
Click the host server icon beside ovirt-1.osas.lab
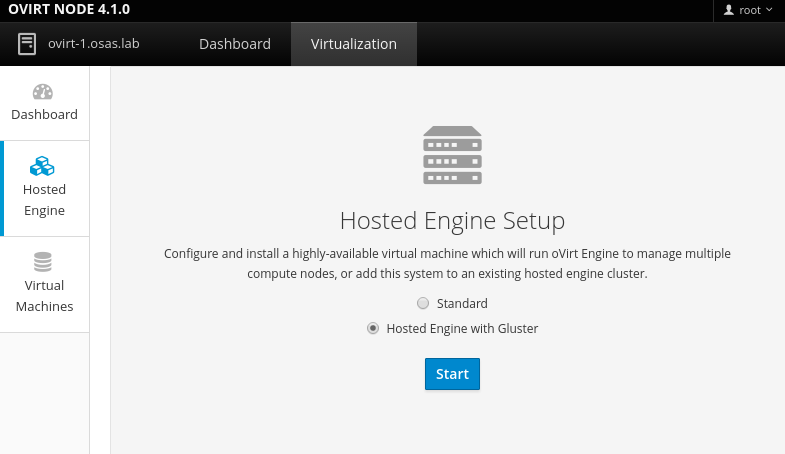(x=27, y=44)
